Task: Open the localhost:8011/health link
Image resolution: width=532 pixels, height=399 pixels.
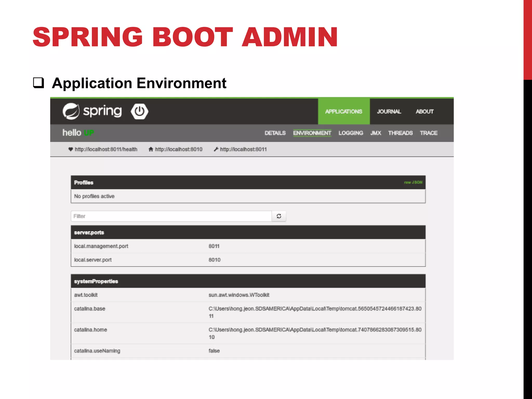Action: coord(106,149)
